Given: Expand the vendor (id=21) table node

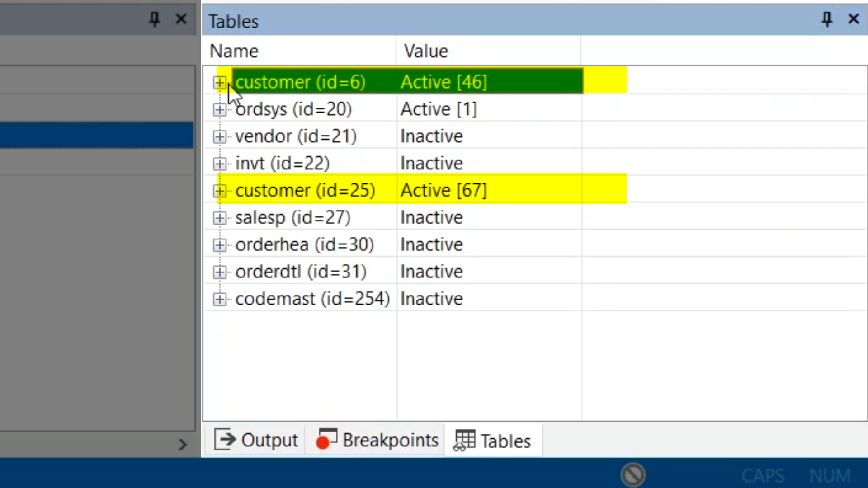Looking at the screenshot, I should 220,136.
